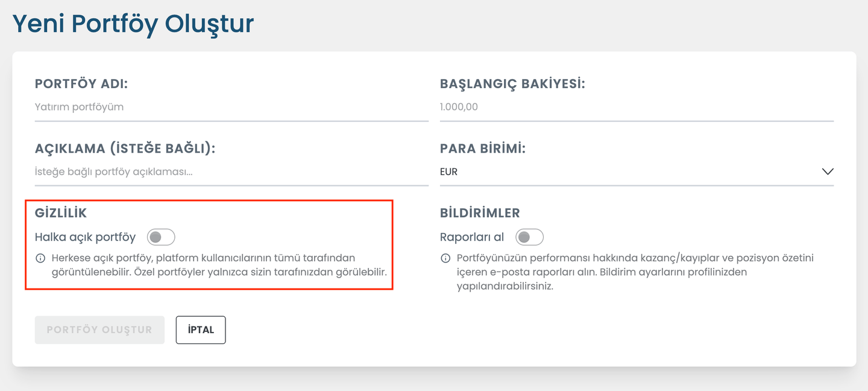The image size is (868, 391).
Task: Click the privacy explanation paragraph text
Action: coord(218,265)
